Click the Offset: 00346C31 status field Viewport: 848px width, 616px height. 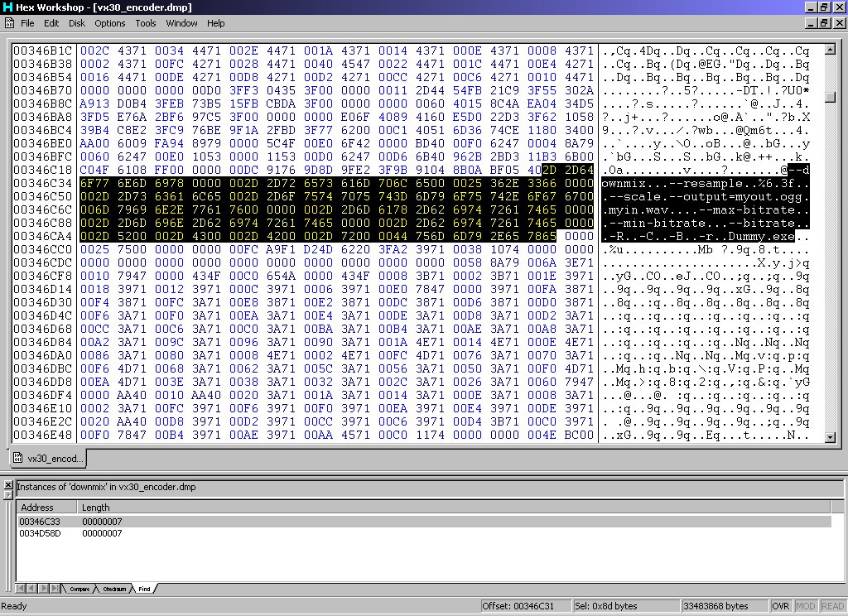coord(526,606)
